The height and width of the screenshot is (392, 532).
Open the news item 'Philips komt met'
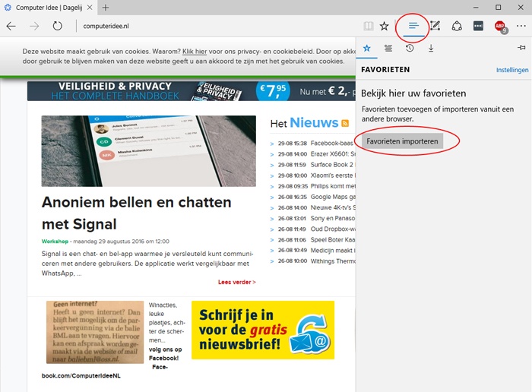[333, 186]
